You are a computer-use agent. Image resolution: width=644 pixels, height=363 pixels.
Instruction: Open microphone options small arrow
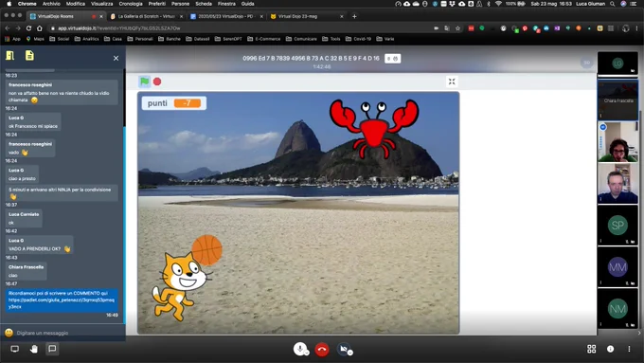coord(307,353)
